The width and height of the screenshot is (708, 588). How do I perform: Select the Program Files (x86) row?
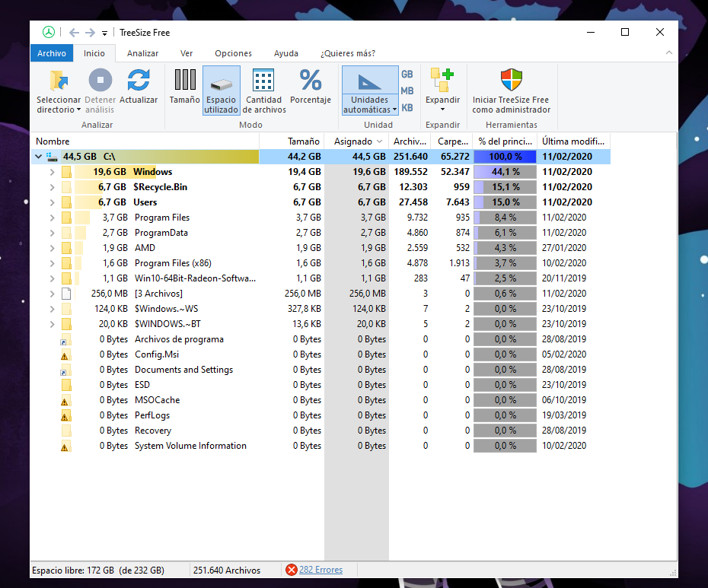point(321,263)
